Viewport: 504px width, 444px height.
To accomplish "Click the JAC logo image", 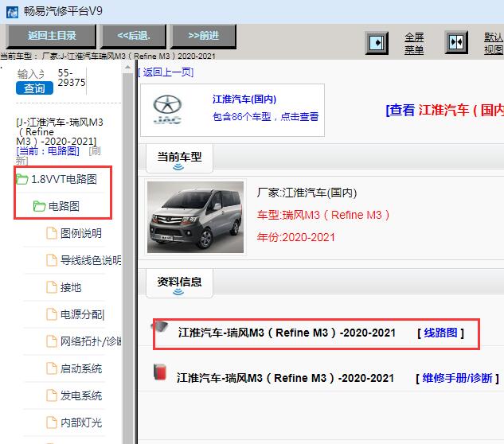I will [x=167, y=110].
